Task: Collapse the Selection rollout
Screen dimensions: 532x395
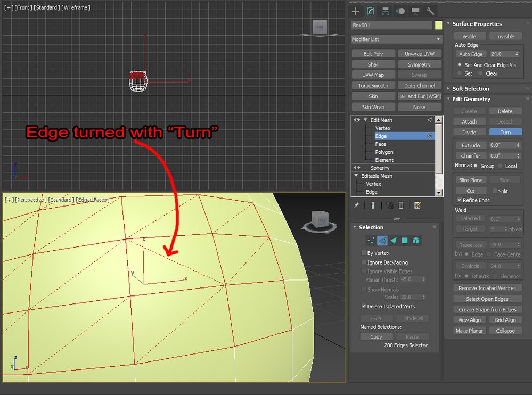Action: pos(355,227)
